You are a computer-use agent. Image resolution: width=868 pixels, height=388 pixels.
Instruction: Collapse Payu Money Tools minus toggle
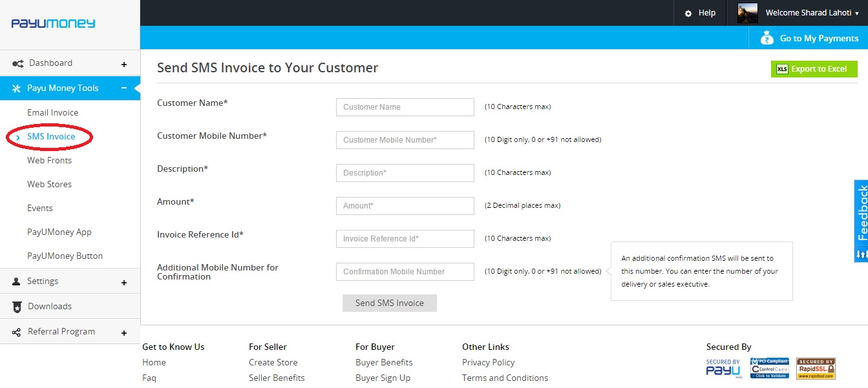[124, 88]
